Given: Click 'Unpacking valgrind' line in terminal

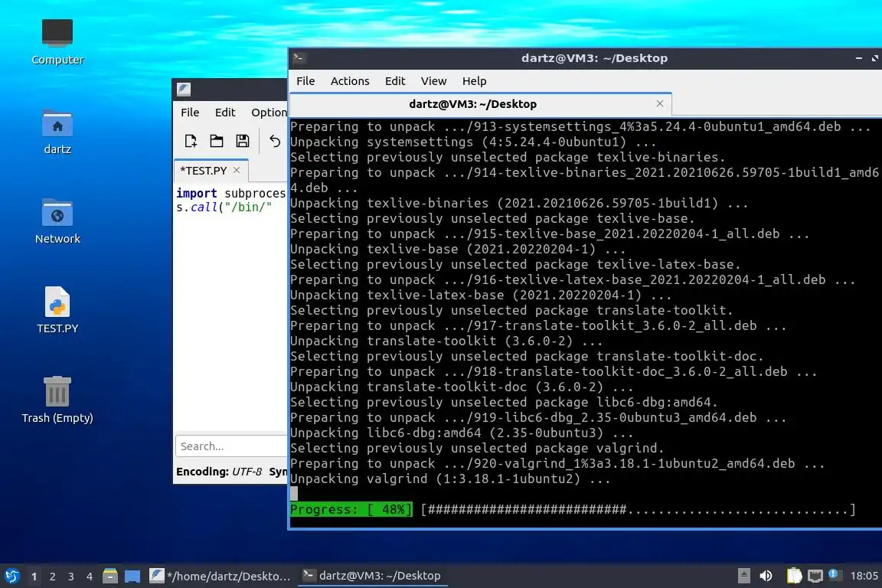Looking at the screenshot, I should (x=450, y=479).
